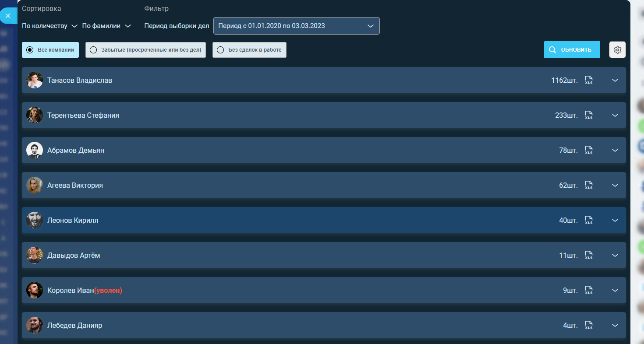The image size is (644, 344).
Task: Click the '1162шт.' count
Action: click(564, 80)
